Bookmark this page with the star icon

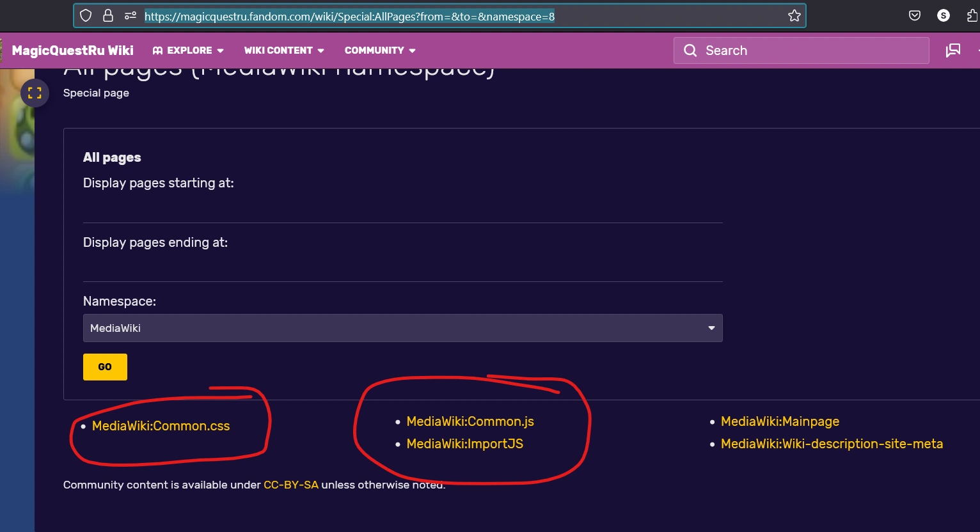click(794, 16)
